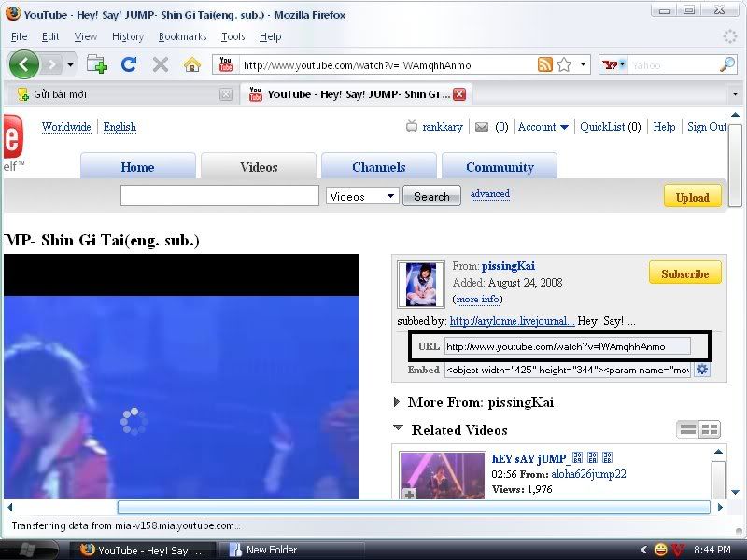Open the View menu

point(86,36)
